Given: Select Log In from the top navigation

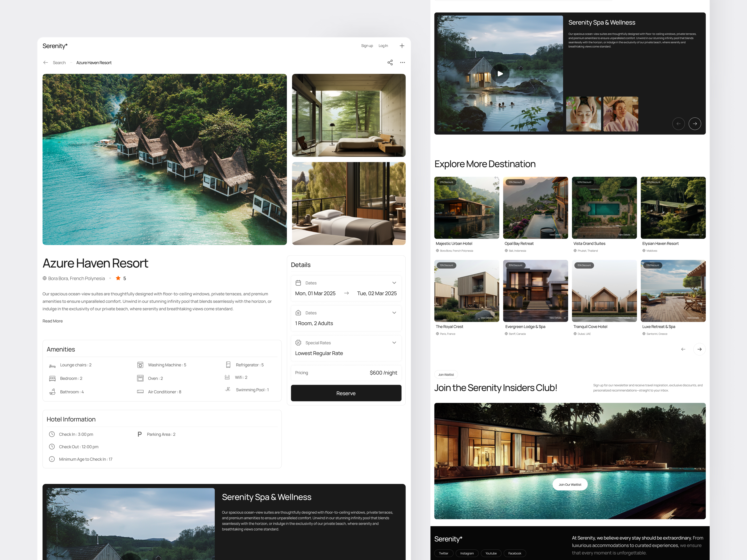Looking at the screenshot, I should 383,45.
